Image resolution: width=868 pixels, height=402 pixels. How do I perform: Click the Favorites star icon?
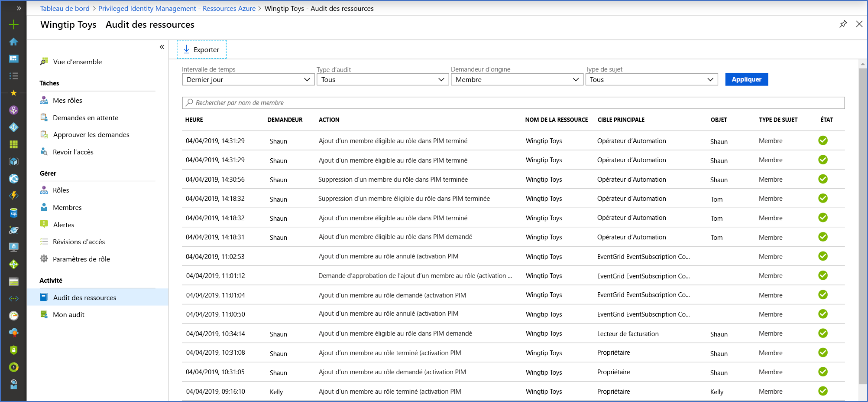[x=14, y=93]
